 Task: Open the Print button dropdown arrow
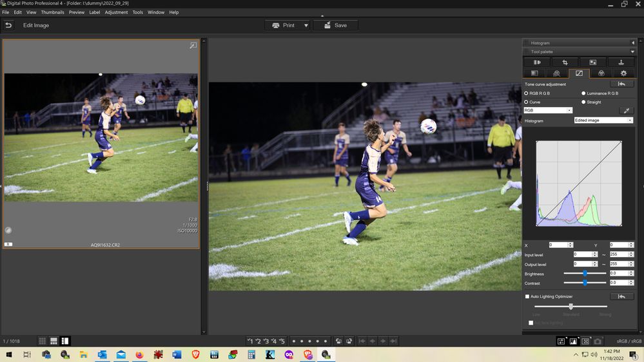tap(306, 25)
